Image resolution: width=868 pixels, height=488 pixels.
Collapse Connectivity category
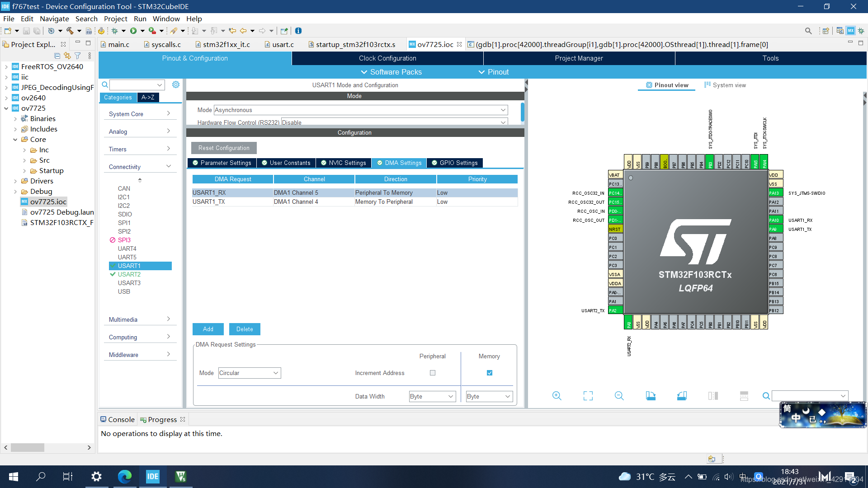[x=140, y=167]
